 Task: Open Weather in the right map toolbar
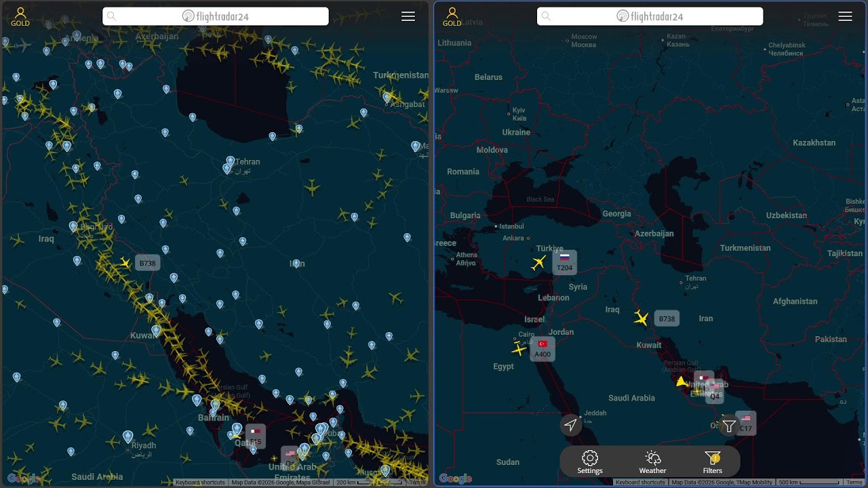click(652, 462)
